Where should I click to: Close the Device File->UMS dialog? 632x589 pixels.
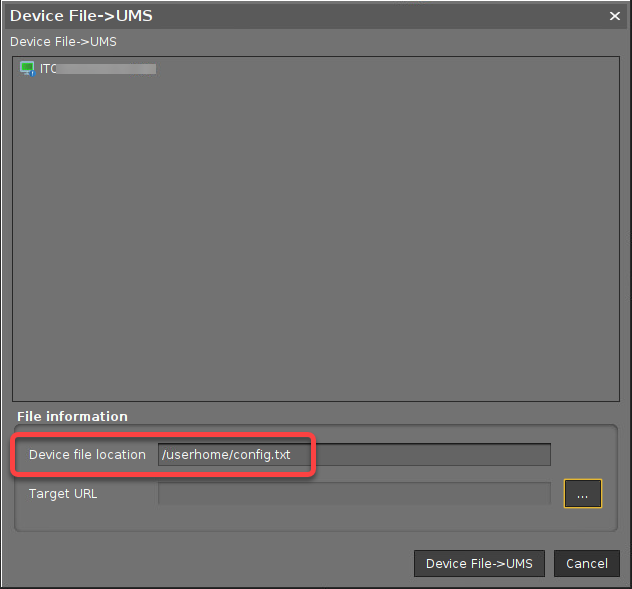615,16
